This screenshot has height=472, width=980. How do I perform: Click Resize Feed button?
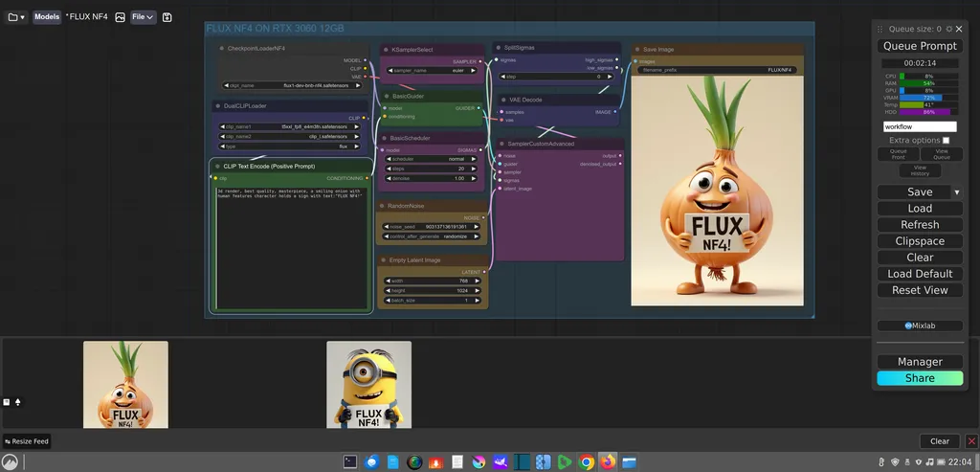26,441
